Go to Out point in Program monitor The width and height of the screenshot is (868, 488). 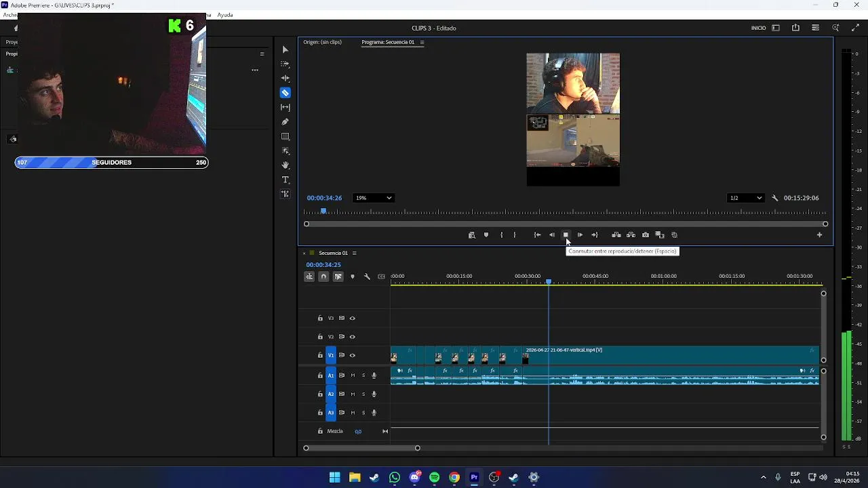(595, 235)
